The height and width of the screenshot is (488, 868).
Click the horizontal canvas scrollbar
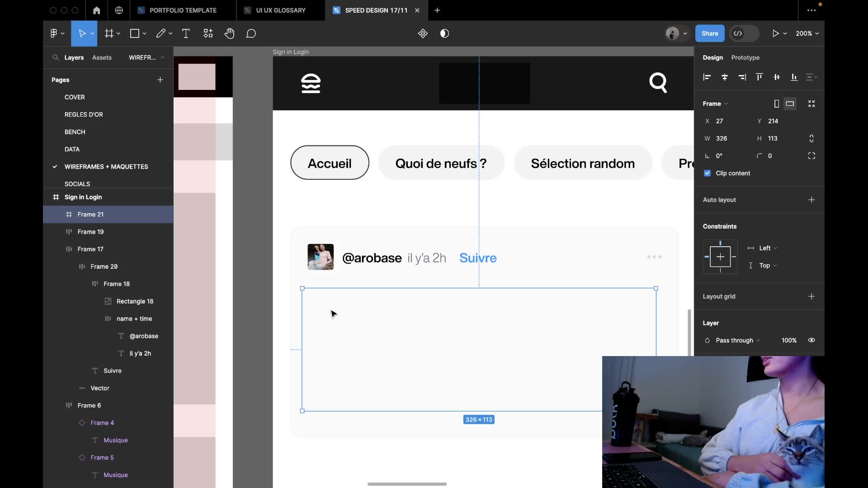[x=407, y=484]
